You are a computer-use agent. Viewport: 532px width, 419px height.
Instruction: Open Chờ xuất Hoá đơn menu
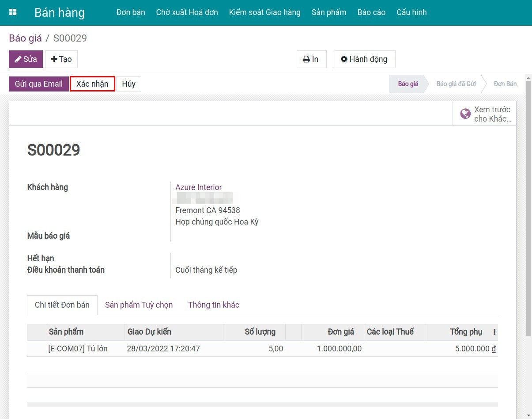(187, 12)
